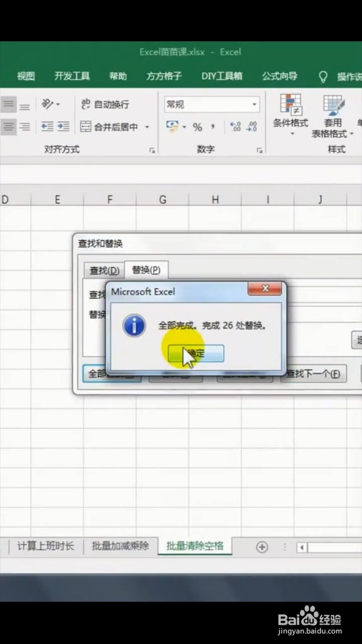
Task: Select sheet tab 批量清除空格
Action: [x=195, y=546]
